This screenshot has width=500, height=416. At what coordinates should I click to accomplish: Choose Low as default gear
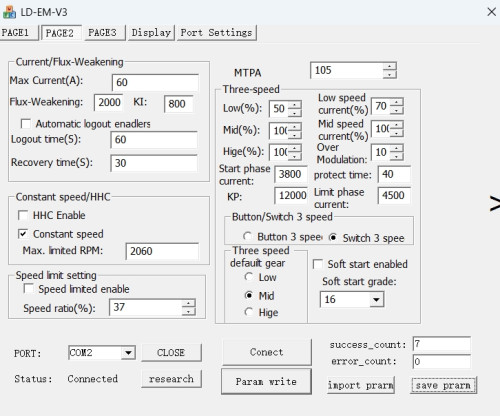(249, 277)
